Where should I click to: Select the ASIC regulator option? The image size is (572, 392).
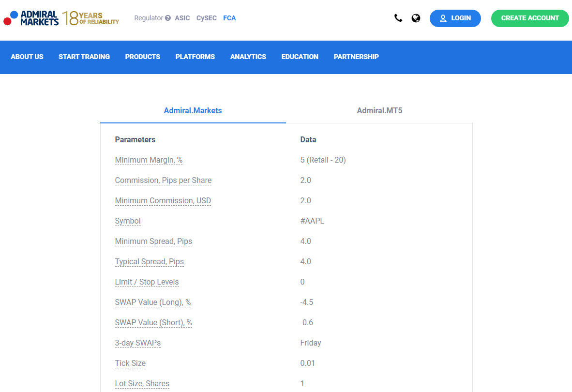click(x=182, y=18)
